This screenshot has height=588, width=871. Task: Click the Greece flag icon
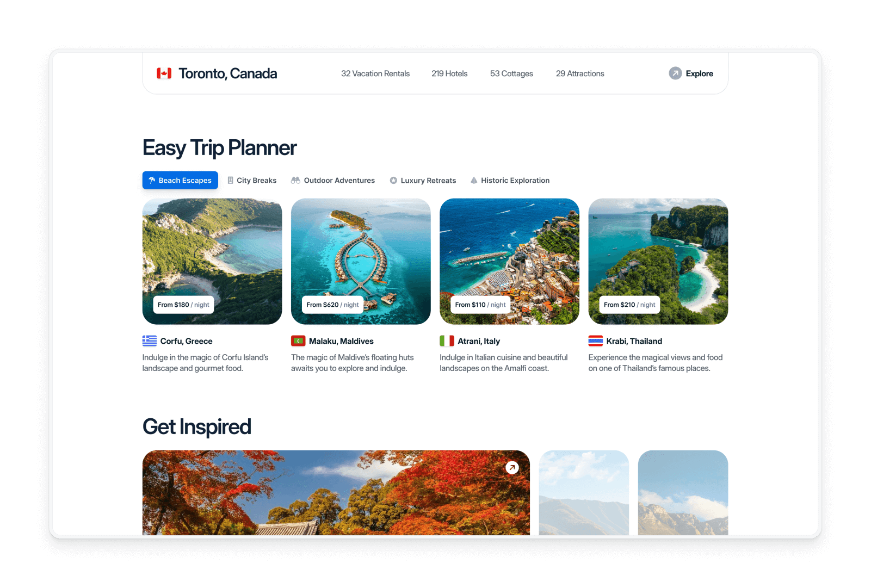(x=150, y=341)
